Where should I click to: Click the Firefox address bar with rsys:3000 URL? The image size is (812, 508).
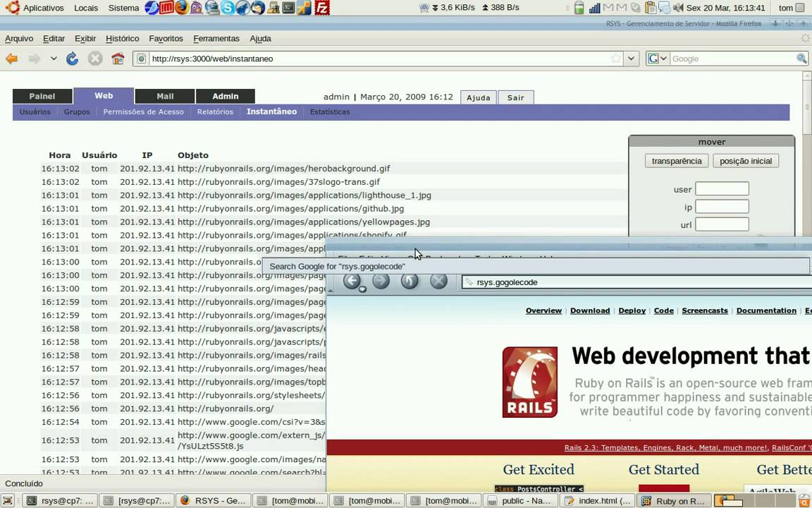pyautogui.click(x=378, y=59)
